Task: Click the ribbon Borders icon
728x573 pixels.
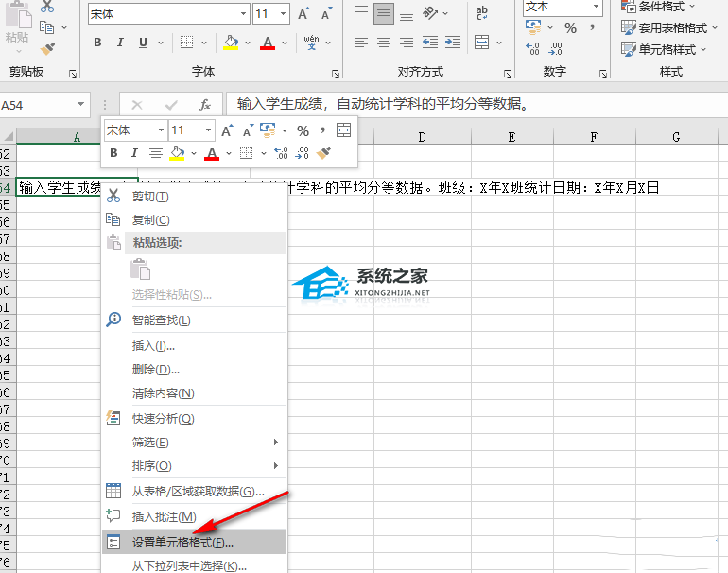Action: (186, 43)
